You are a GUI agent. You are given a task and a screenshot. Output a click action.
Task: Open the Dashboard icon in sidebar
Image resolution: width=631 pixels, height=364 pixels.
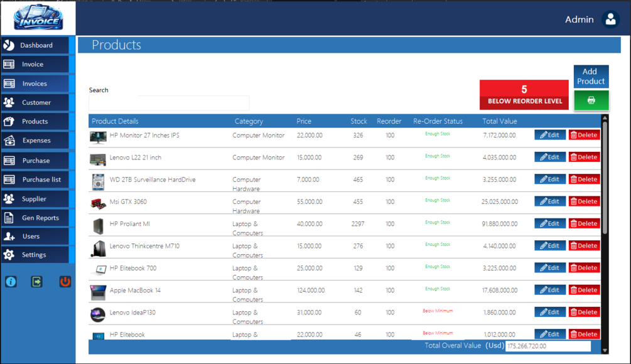tap(9, 45)
